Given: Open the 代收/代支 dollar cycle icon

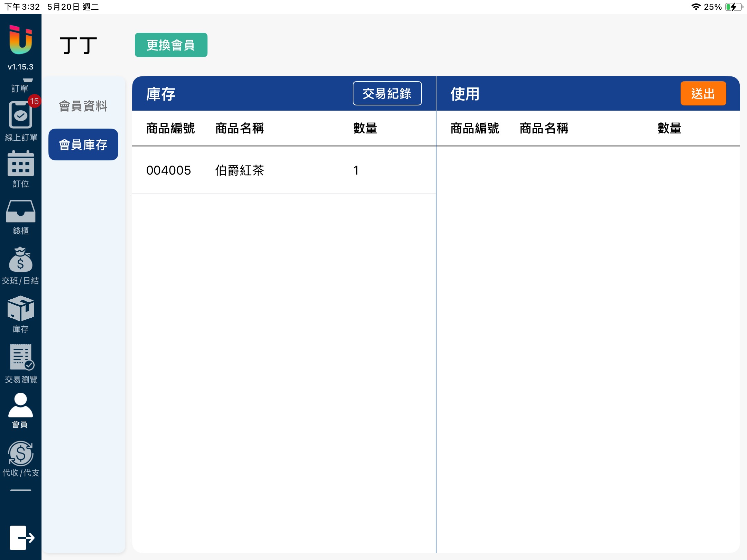Looking at the screenshot, I should point(20,454).
